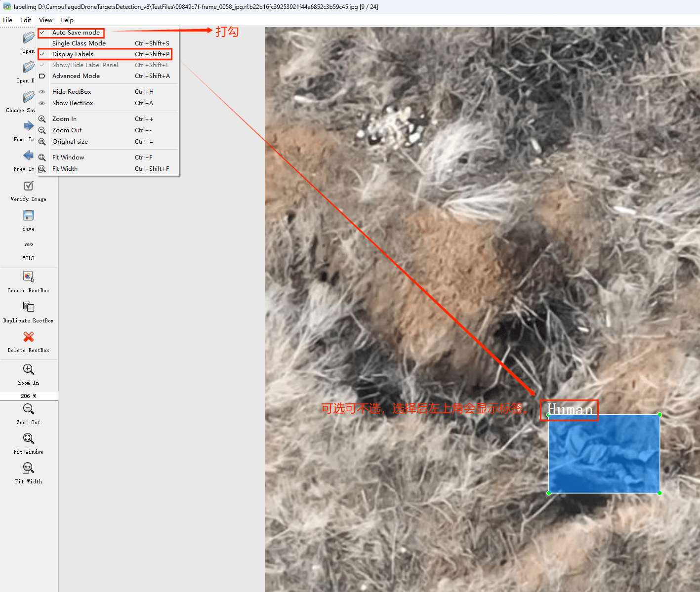Screen dimensions: 700x592
Task: Click the Save floppy disk icon
Action: pos(29,216)
